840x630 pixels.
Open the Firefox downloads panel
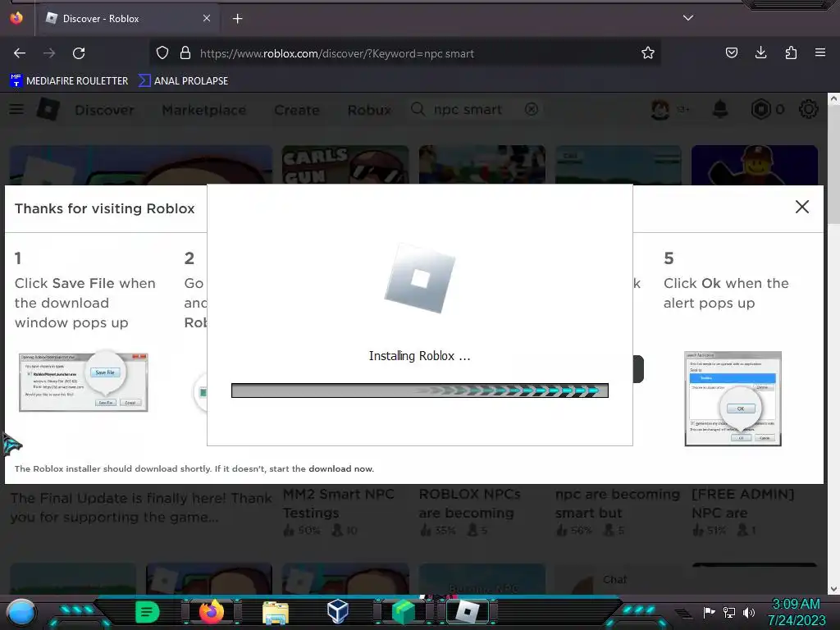pyautogui.click(x=760, y=52)
